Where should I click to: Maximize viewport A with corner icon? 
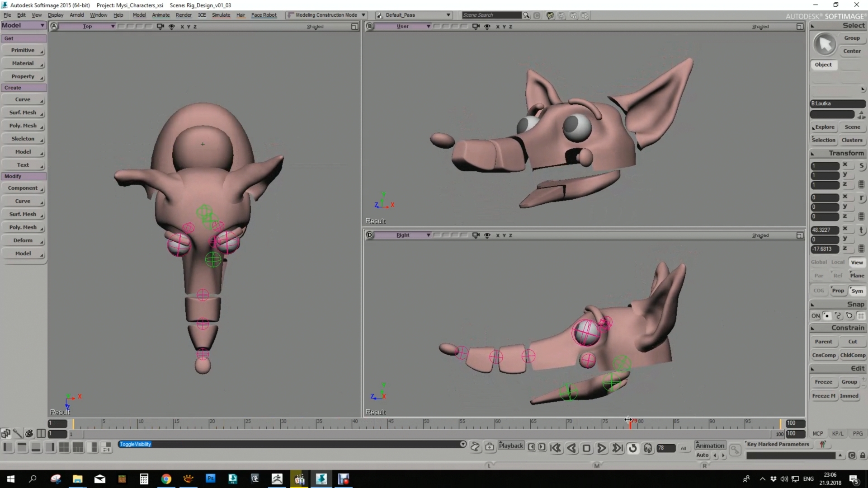click(x=355, y=27)
